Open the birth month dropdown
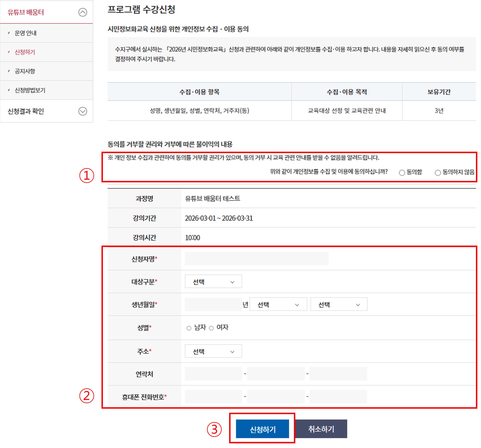Screen dimensions: 481x448 [278, 304]
